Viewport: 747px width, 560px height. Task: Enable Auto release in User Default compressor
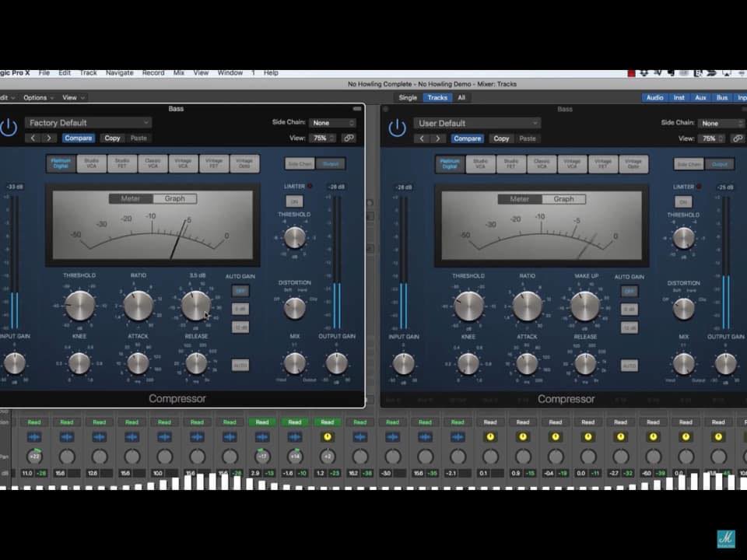[629, 366]
